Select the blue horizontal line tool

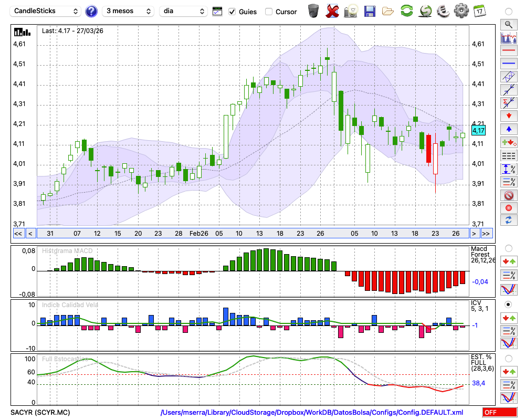click(x=509, y=64)
